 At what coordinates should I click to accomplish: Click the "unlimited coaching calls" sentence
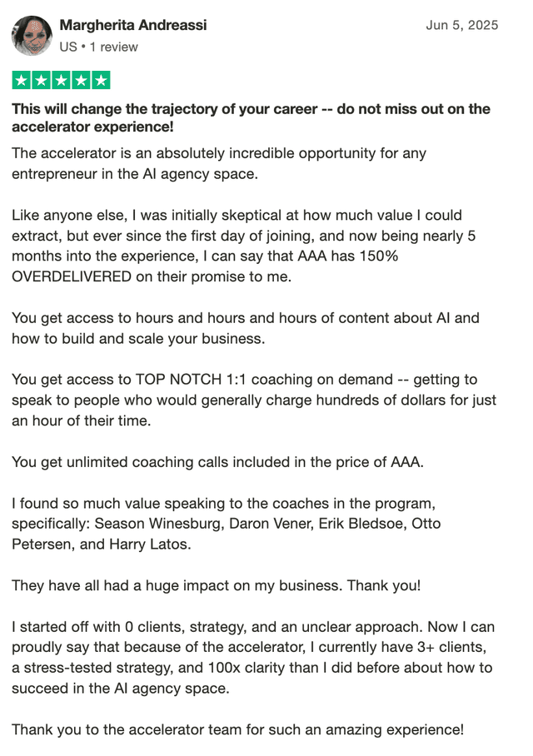pyautogui.click(x=217, y=461)
